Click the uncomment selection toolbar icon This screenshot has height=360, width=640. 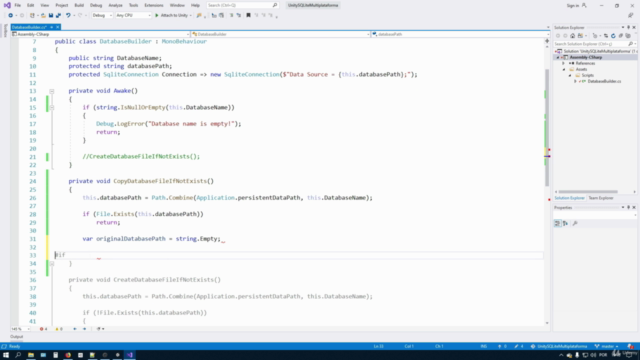pyautogui.click(x=239, y=16)
